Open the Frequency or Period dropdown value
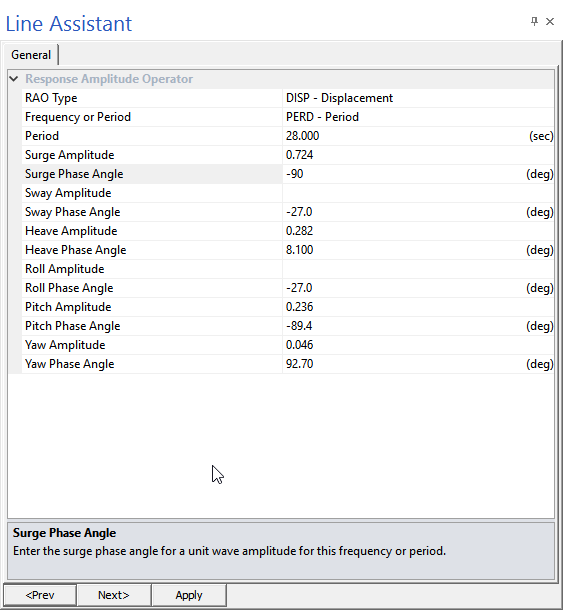The height and width of the screenshot is (610, 563). (418, 117)
